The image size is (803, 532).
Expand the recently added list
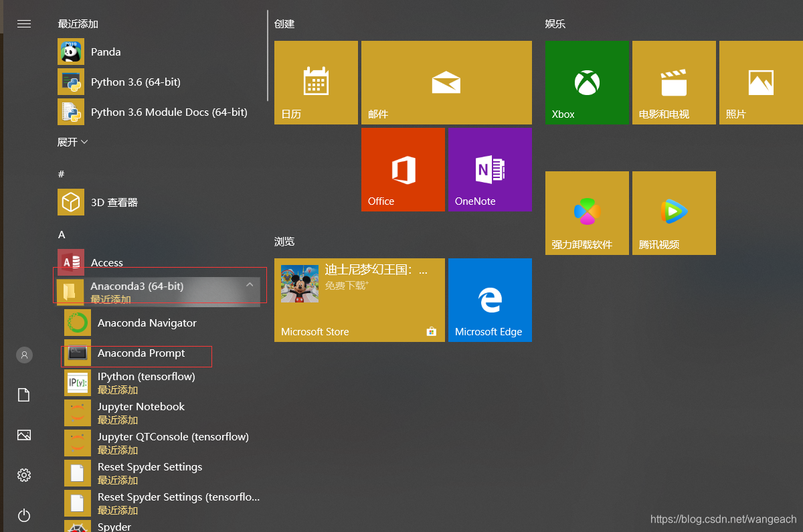tap(72, 142)
